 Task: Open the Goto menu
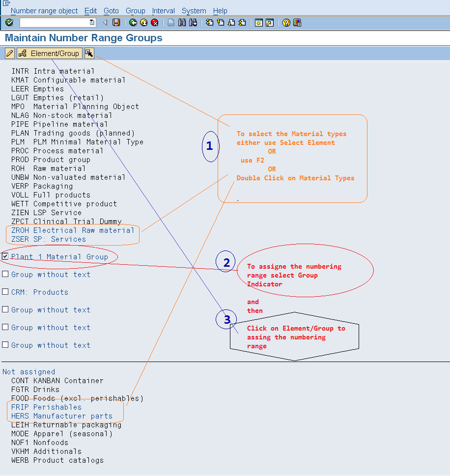(111, 10)
